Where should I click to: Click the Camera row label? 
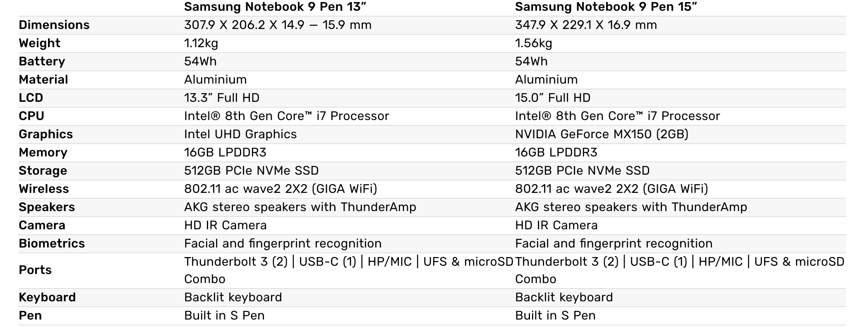tap(42, 225)
